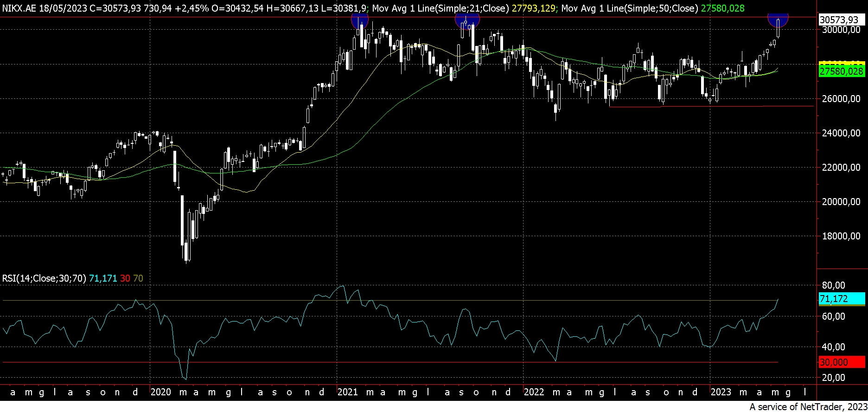Click the 20000,00 price axis label
Viewport: 868px width, 412px height.
coord(840,202)
